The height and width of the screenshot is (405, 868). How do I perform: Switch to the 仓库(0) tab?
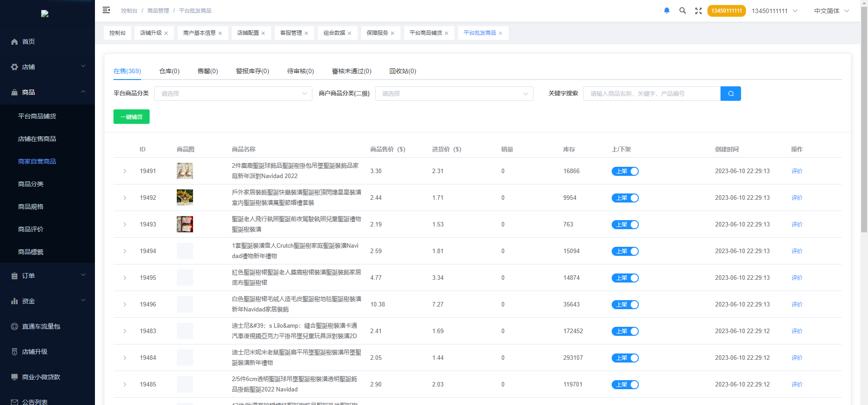click(169, 71)
